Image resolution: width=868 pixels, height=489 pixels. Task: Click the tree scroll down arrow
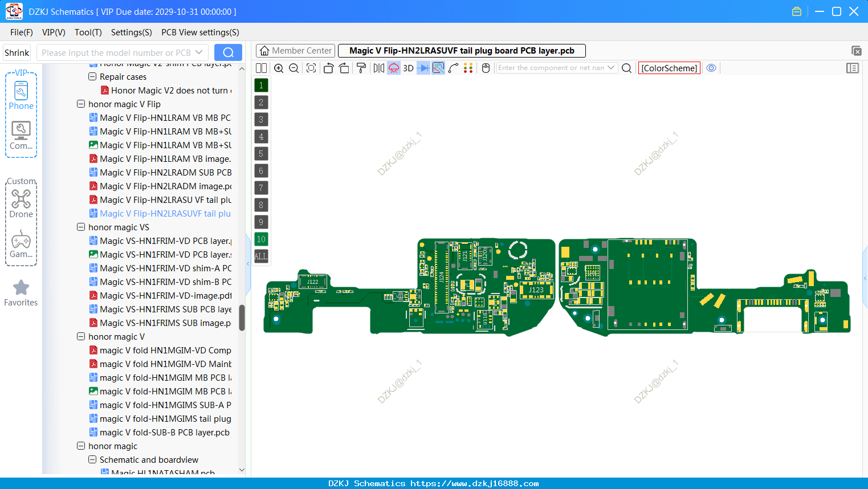pos(242,470)
